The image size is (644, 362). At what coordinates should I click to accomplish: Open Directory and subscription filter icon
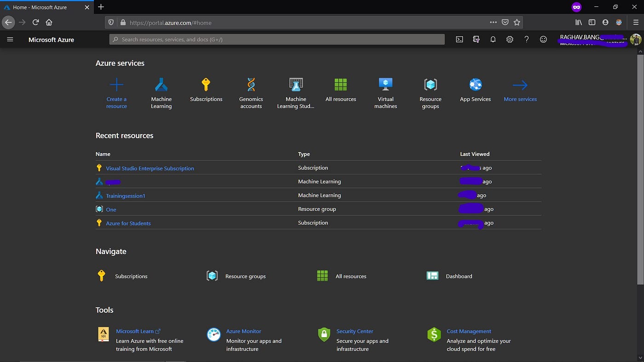pyautogui.click(x=476, y=40)
